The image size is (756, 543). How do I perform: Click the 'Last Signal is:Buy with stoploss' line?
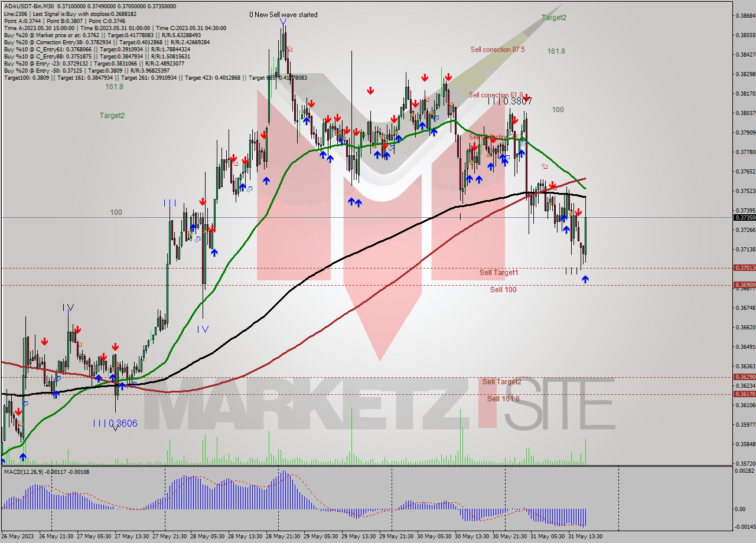(70, 14)
